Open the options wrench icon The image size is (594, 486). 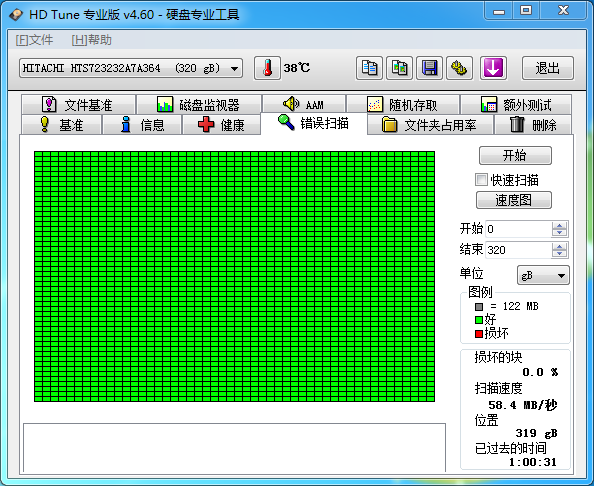point(459,68)
